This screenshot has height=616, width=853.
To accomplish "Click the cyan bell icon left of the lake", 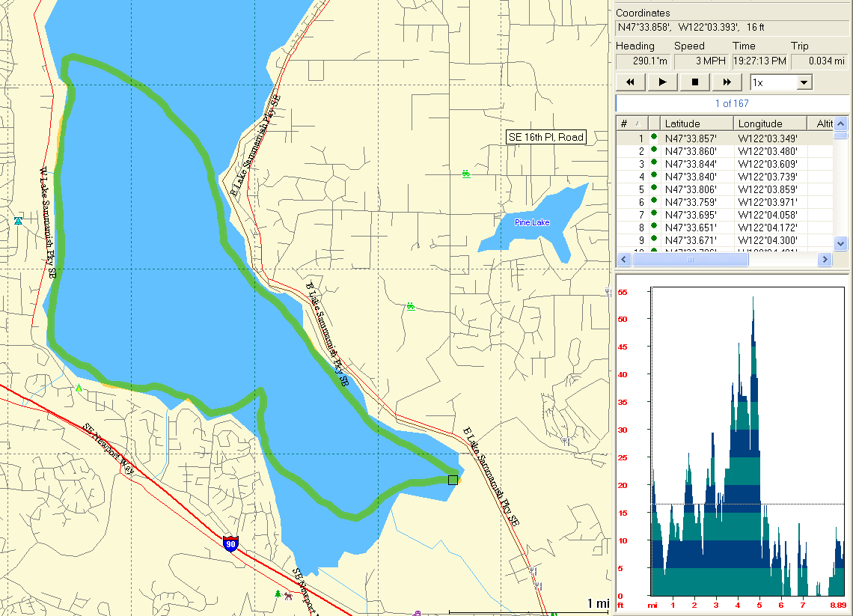I will 18,221.
